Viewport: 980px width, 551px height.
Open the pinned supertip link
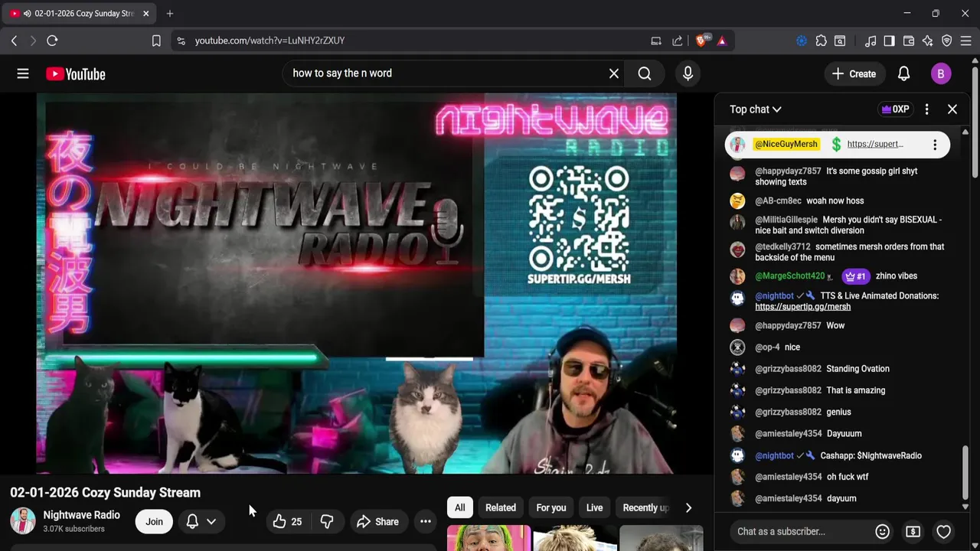(x=875, y=144)
